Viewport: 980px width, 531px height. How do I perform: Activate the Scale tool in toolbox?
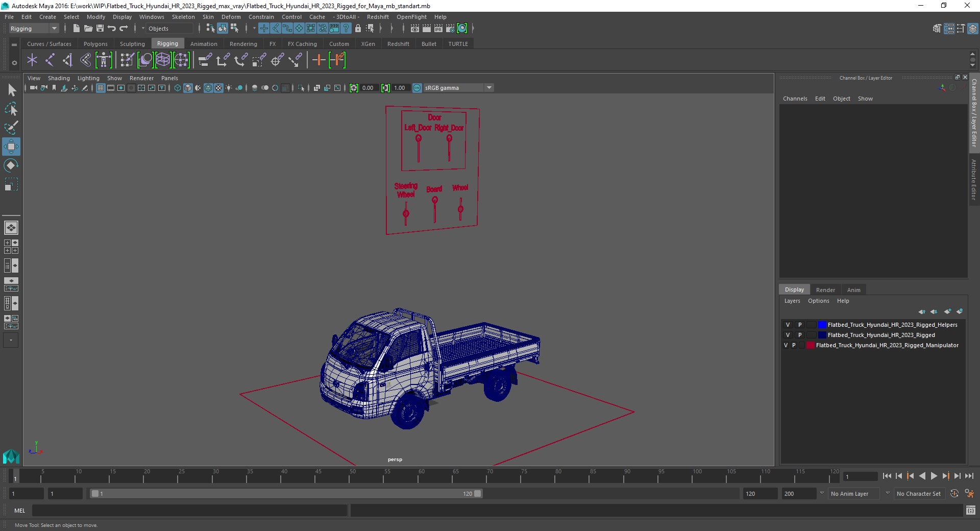(x=11, y=184)
